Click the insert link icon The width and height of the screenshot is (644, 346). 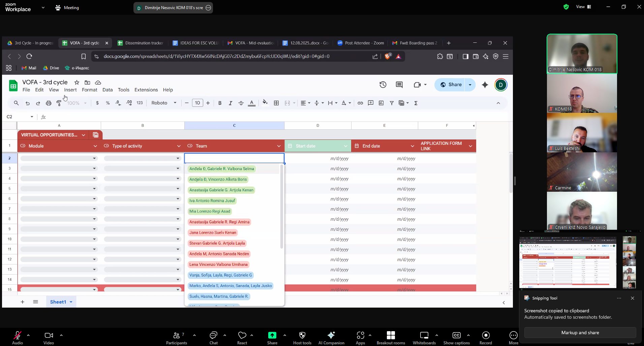[x=360, y=103]
